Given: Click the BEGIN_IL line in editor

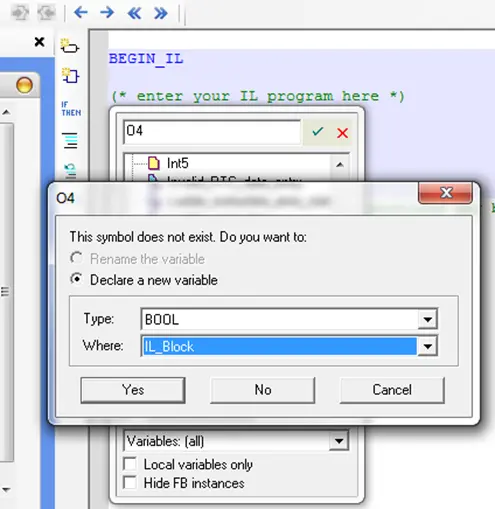Looking at the screenshot, I should click(x=146, y=59).
